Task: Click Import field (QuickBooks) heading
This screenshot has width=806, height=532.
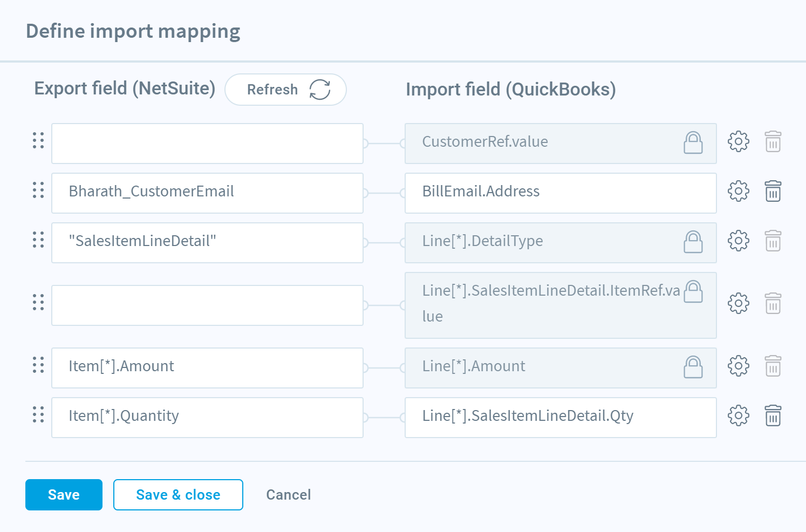Action: (x=511, y=90)
